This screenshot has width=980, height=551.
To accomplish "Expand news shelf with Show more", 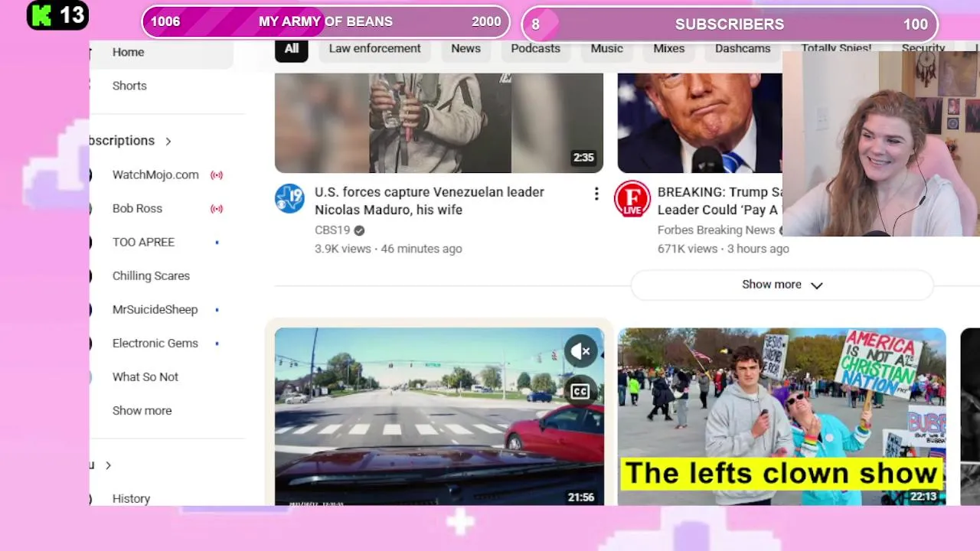I will pyautogui.click(x=782, y=285).
